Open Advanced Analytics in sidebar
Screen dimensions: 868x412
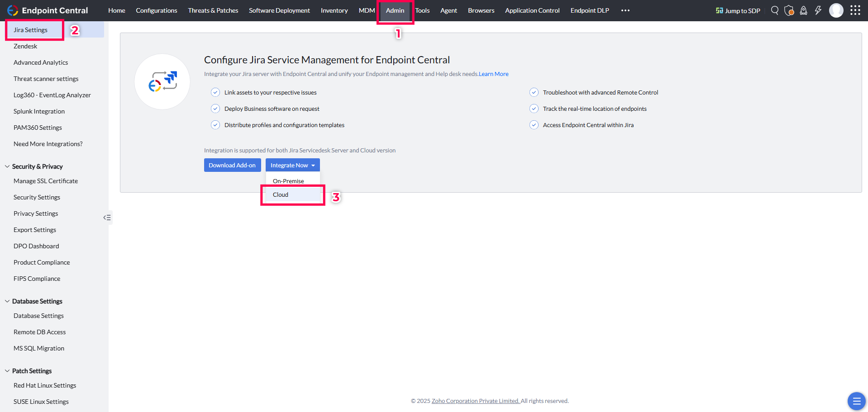pos(41,62)
